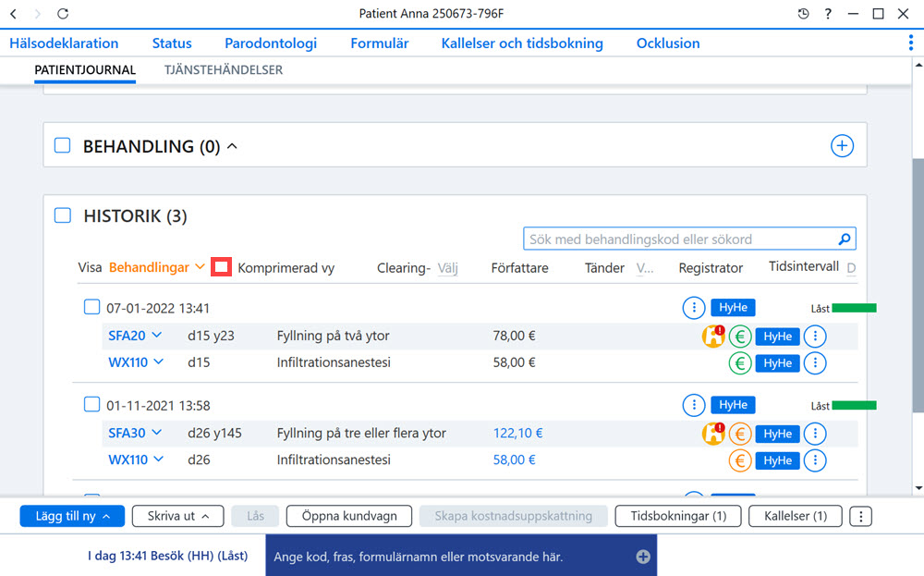Viewport: 924px width, 576px height.
Task: Open the Lägg till ny dropdown button
Action: click(x=72, y=516)
